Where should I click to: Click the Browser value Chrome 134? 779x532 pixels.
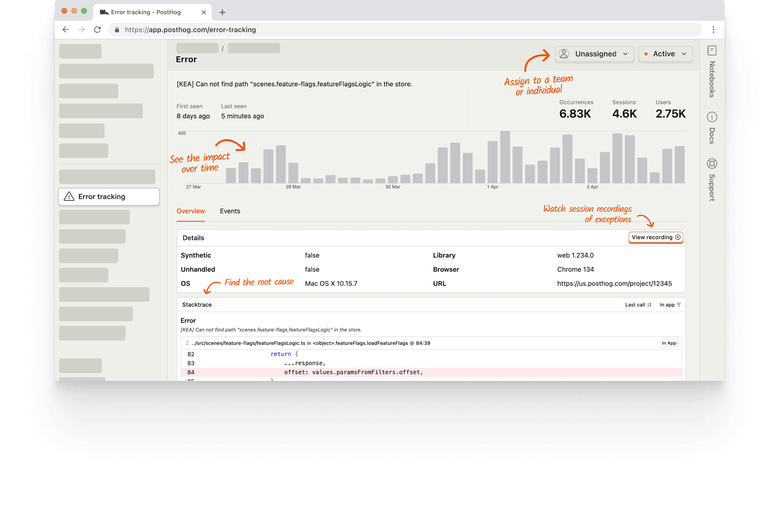[576, 269]
